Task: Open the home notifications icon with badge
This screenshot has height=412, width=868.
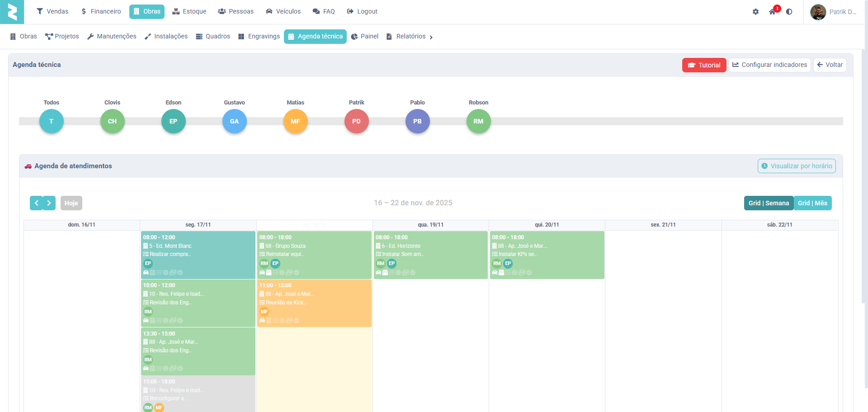Action: (773, 12)
